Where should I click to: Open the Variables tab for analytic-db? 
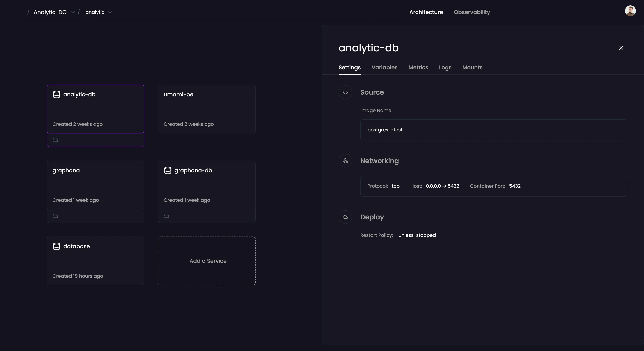pyautogui.click(x=384, y=67)
